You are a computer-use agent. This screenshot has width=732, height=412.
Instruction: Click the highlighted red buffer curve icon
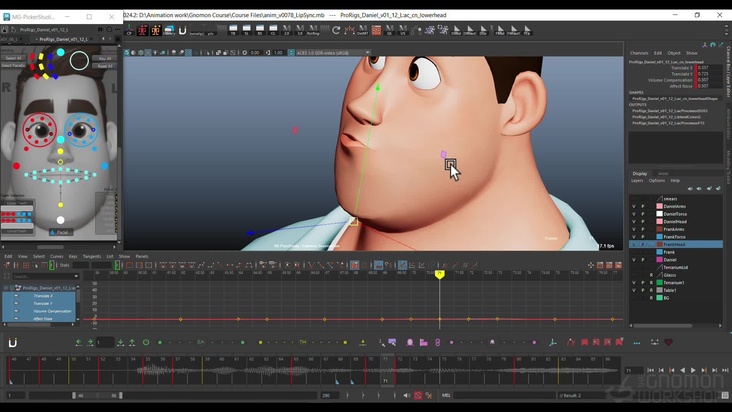point(355,265)
